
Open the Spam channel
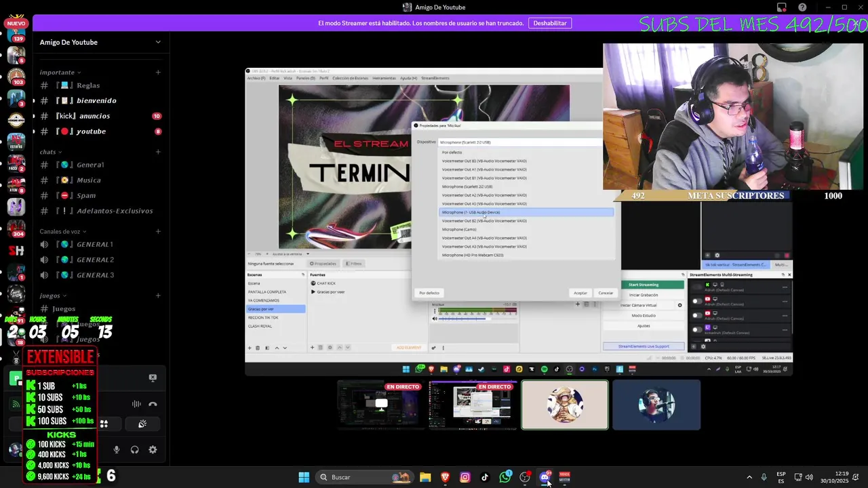click(x=100, y=195)
